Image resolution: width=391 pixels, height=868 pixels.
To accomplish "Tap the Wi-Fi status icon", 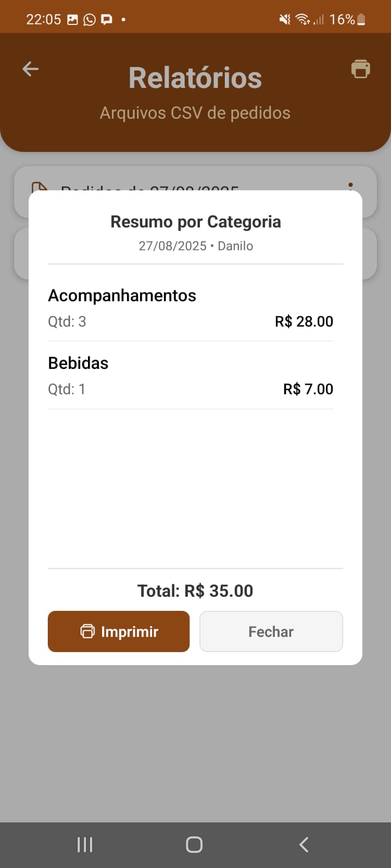I will (302, 20).
